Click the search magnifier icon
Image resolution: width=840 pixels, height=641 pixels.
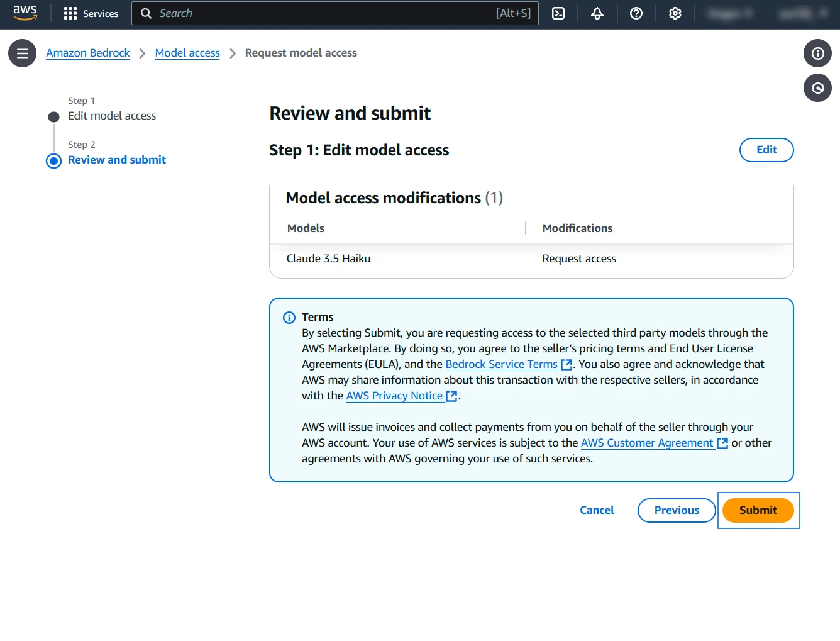146,13
